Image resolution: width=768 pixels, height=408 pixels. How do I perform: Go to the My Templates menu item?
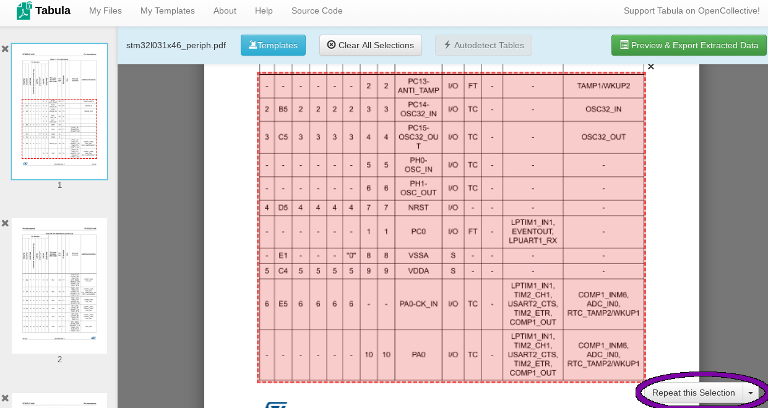168,11
